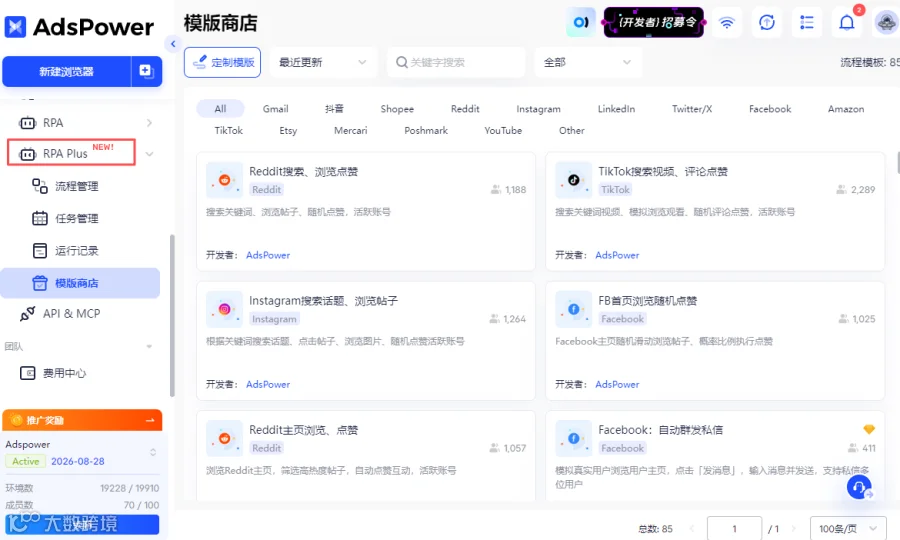Screen dimensions: 900x540
Task: Open the 费用中心 wallet icon
Action: [x=28, y=373]
